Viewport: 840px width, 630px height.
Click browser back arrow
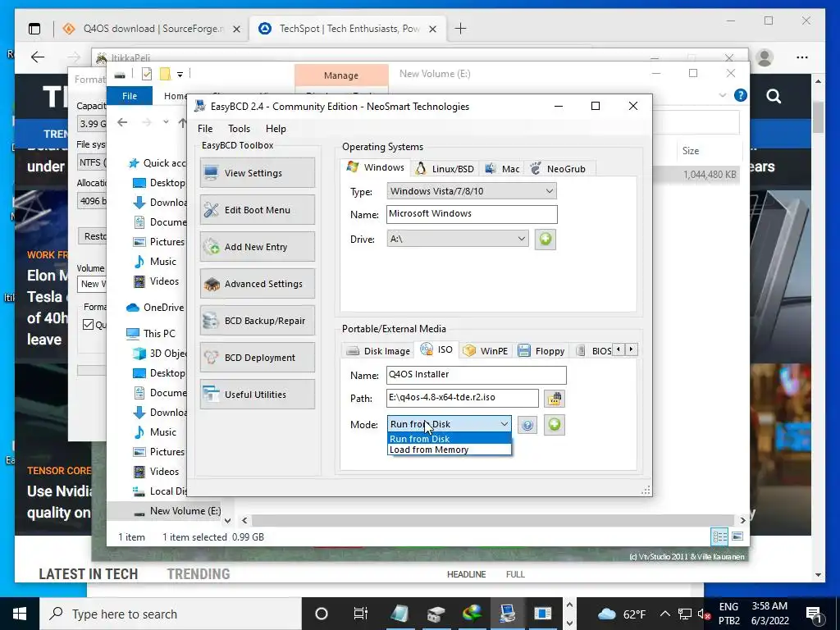click(38, 57)
